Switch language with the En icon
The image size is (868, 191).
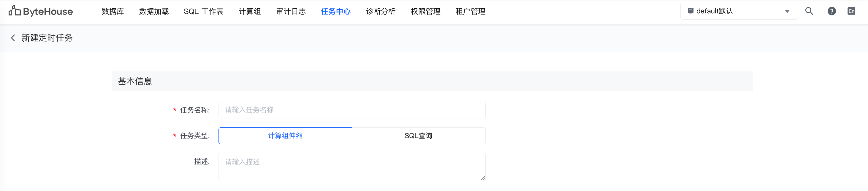pos(851,11)
